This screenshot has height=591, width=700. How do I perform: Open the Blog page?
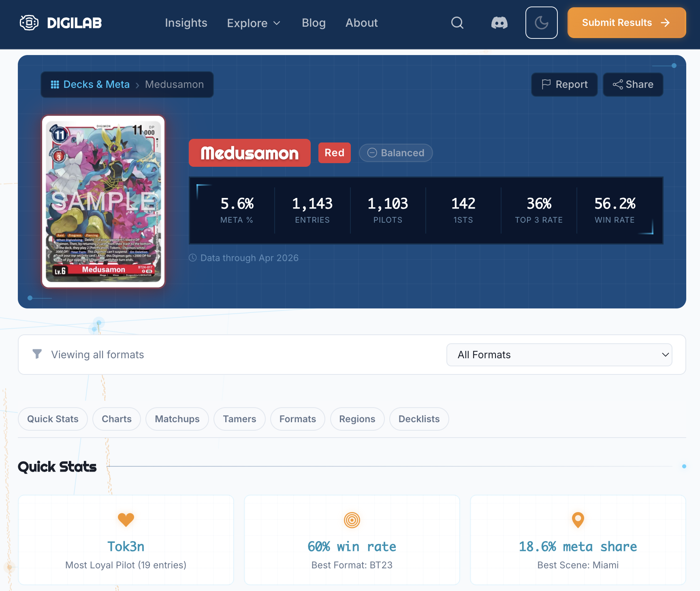coord(314,23)
